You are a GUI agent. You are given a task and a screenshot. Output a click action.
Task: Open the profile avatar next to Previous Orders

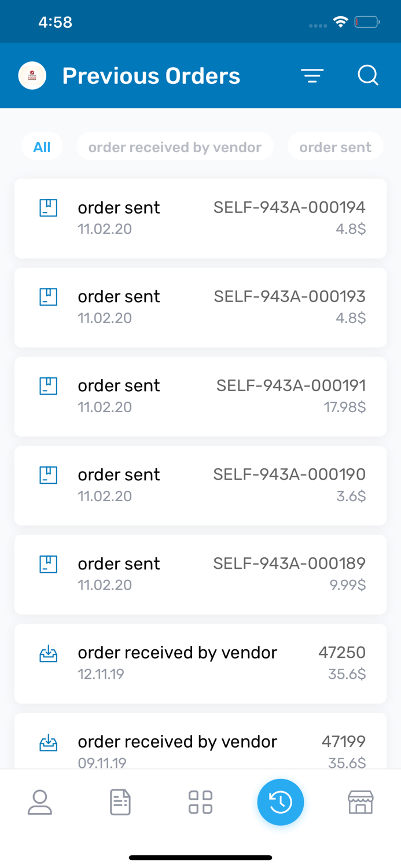(32, 75)
